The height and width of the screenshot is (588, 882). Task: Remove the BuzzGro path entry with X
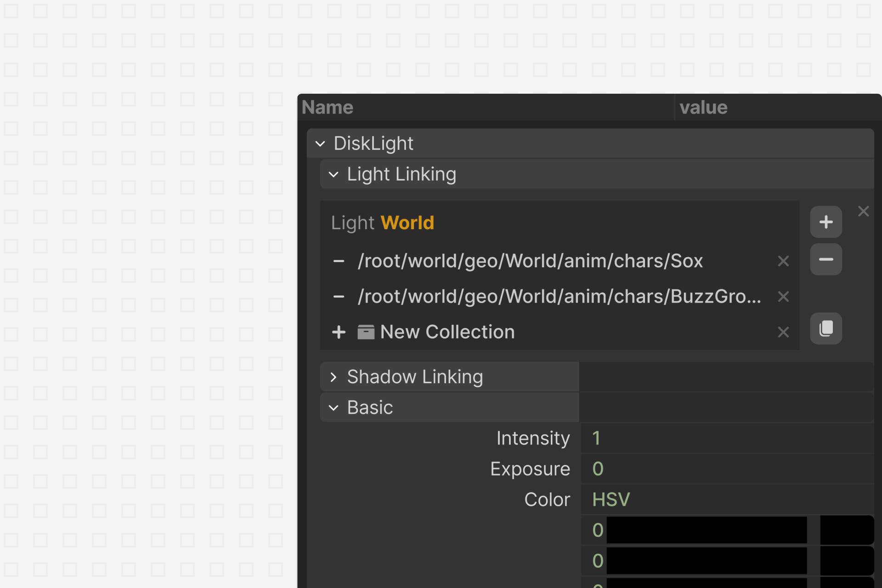coord(783,297)
